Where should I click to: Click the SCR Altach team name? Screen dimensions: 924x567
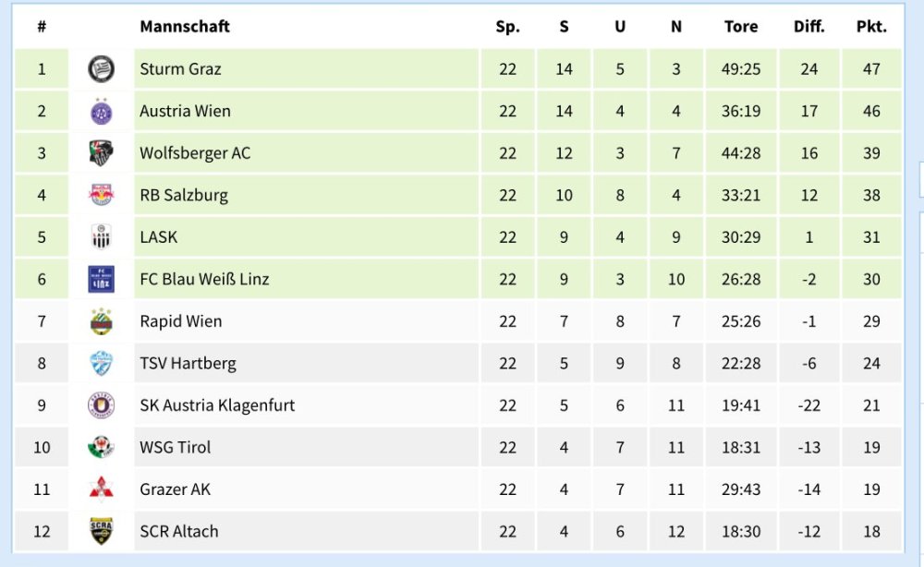pyautogui.click(x=178, y=531)
